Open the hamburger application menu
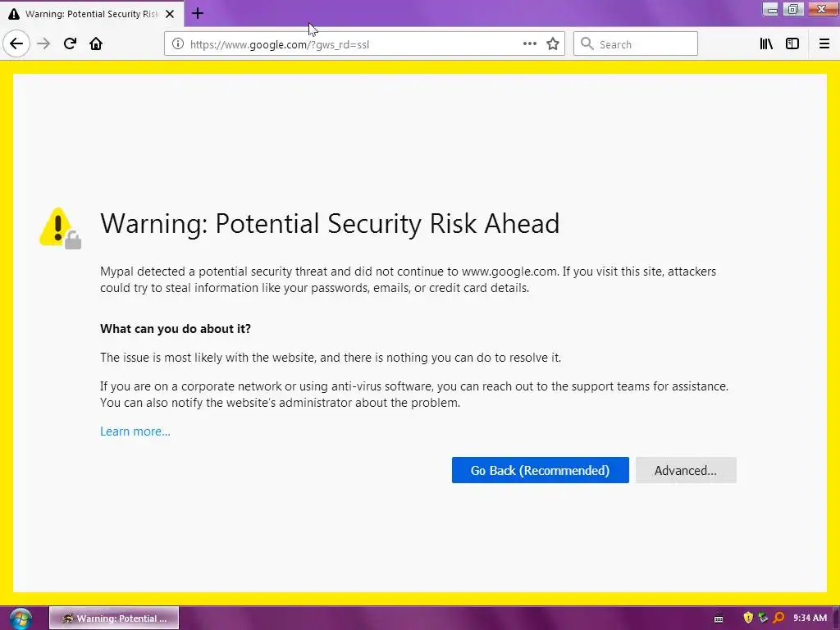Screen dimensions: 840x630 (824, 44)
